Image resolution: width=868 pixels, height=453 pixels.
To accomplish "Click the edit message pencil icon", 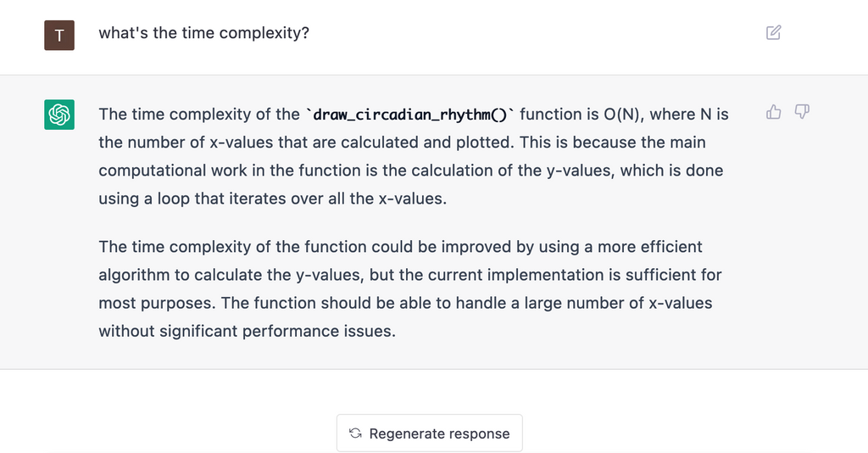I will click(x=773, y=33).
